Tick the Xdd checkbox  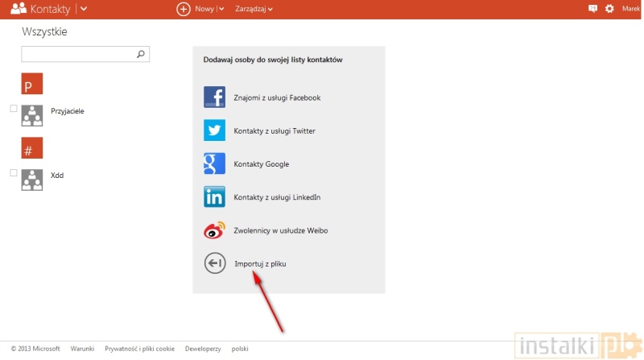click(14, 172)
